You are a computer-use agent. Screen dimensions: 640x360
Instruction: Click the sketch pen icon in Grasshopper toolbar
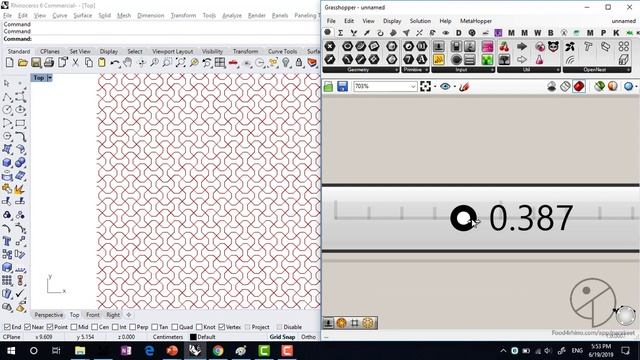point(464,86)
